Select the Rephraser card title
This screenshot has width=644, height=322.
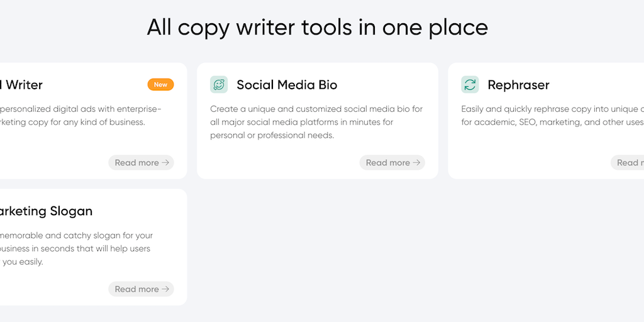(518, 85)
